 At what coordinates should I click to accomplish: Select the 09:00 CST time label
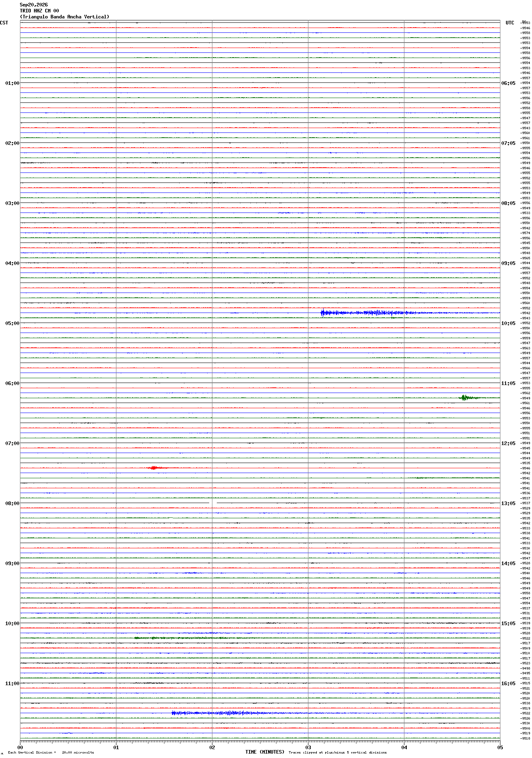click(12, 563)
